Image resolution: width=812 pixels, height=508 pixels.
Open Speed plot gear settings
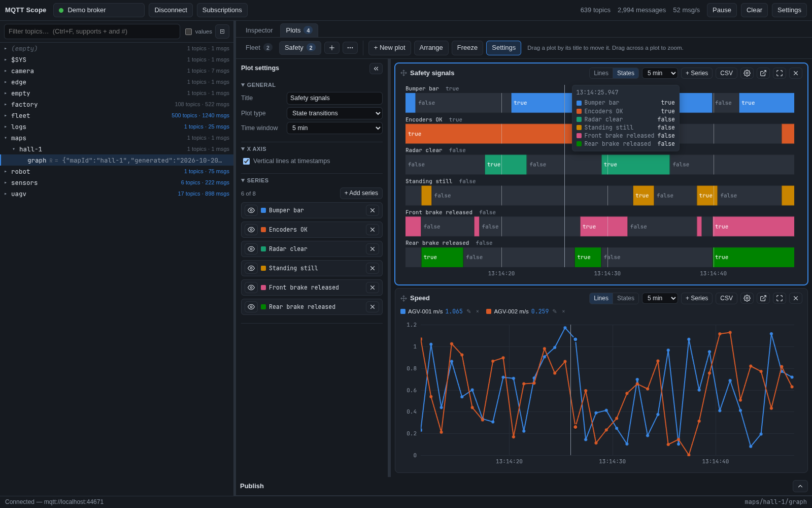click(x=747, y=298)
